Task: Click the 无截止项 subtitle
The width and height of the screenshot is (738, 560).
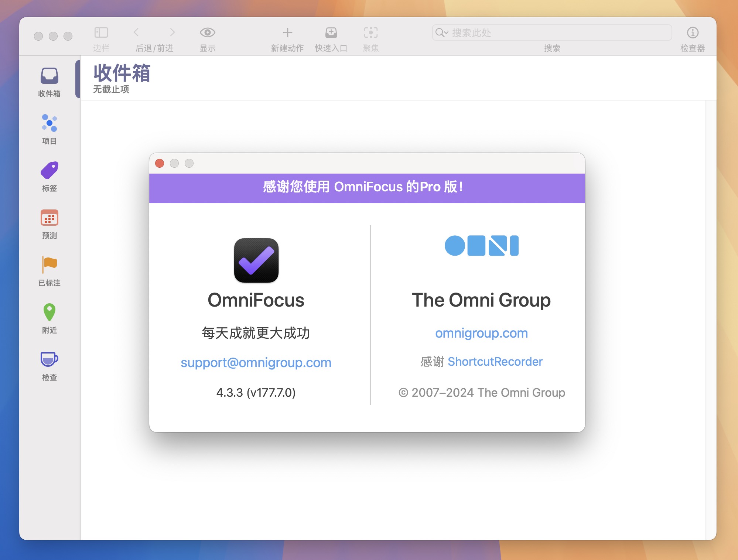Action: click(x=111, y=89)
